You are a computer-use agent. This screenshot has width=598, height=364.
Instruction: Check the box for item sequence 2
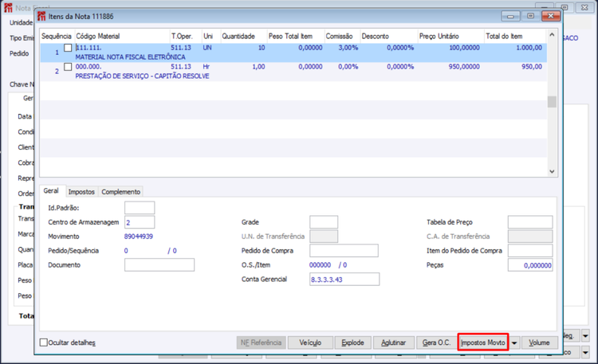[x=68, y=67]
